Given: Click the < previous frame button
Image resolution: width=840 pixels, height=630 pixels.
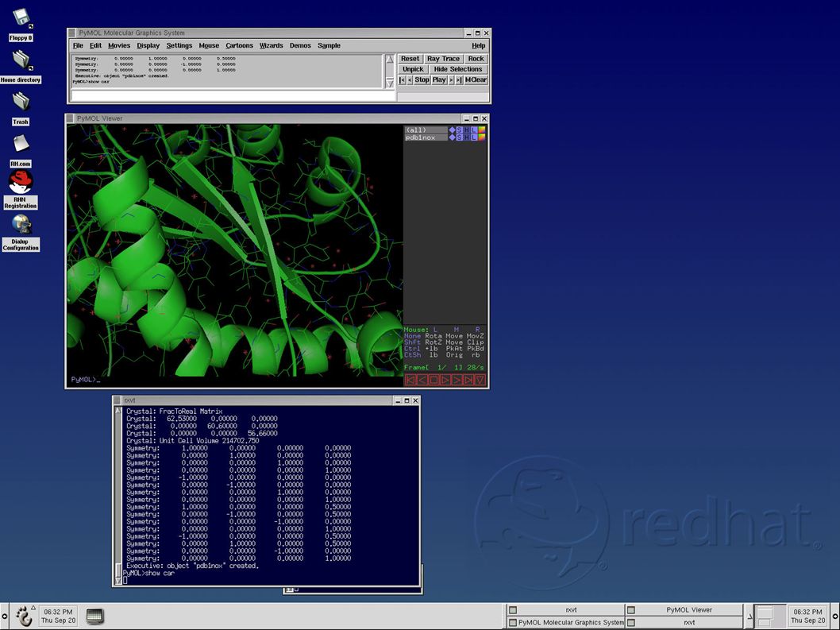Looking at the screenshot, I should [410, 80].
